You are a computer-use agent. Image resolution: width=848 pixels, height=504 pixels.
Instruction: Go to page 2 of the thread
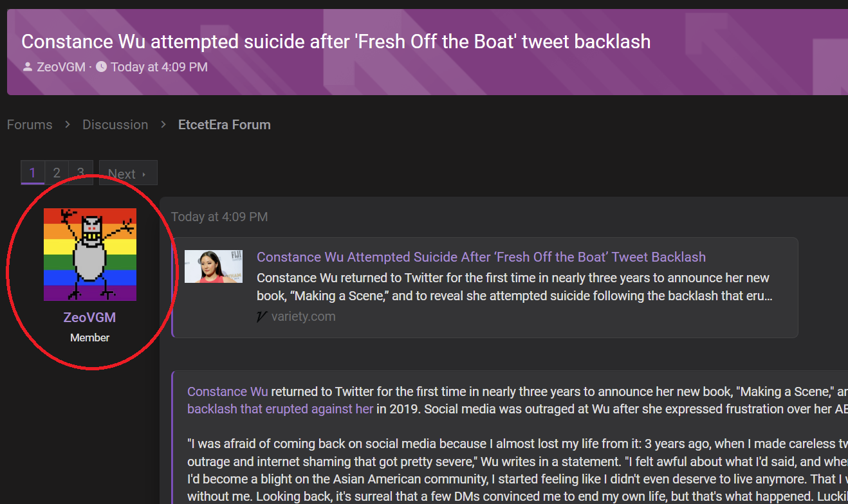tap(57, 172)
